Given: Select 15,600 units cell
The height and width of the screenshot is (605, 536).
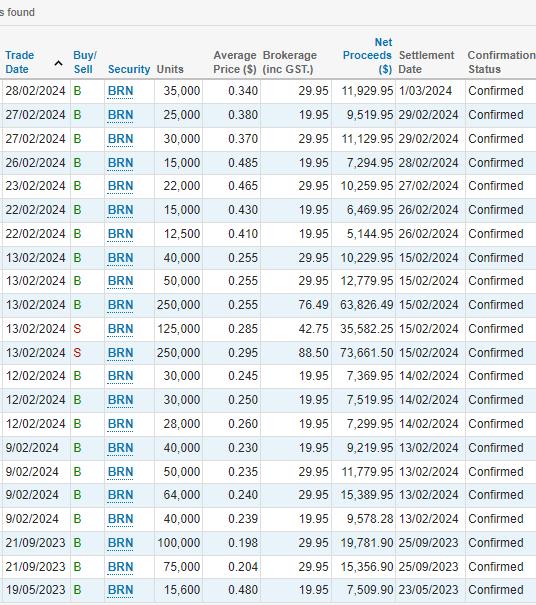Looking at the screenshot, I should pos(181,590).
